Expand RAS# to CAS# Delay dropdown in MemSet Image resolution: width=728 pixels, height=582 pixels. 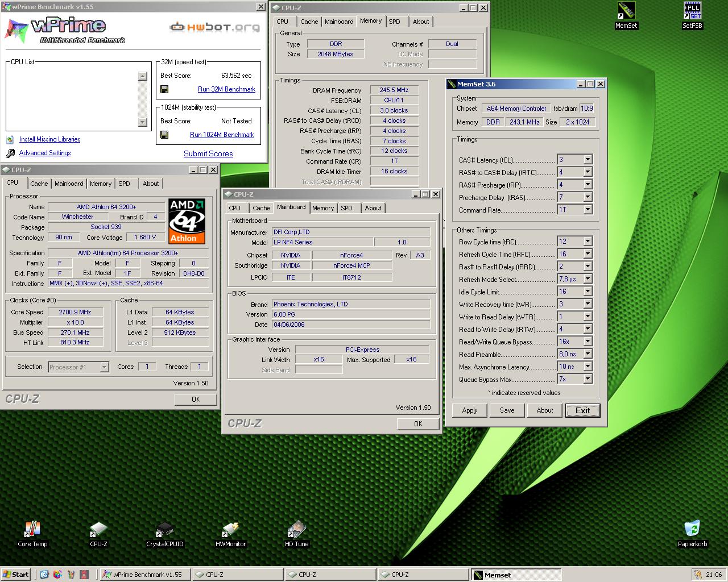click(x=588, y=172)
